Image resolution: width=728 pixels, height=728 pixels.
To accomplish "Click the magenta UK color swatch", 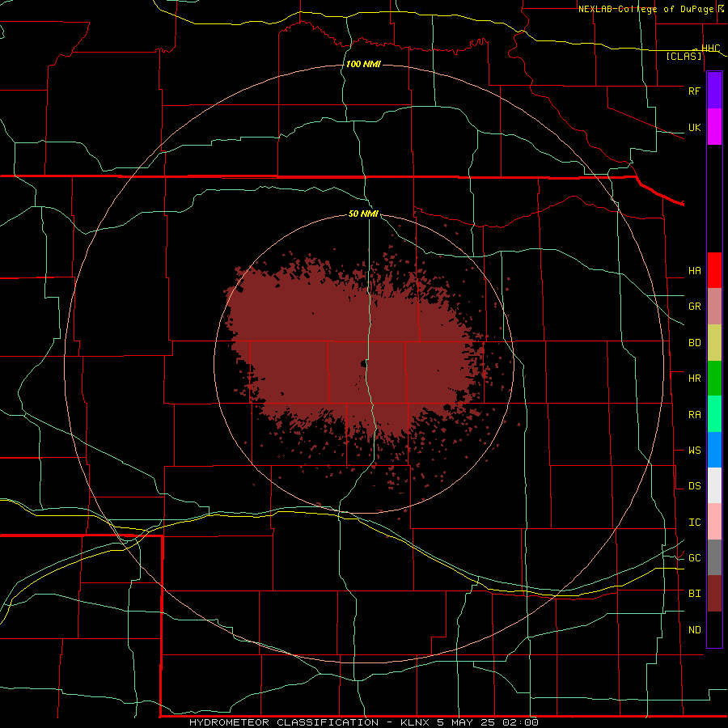I will click(x=714, y=127).
